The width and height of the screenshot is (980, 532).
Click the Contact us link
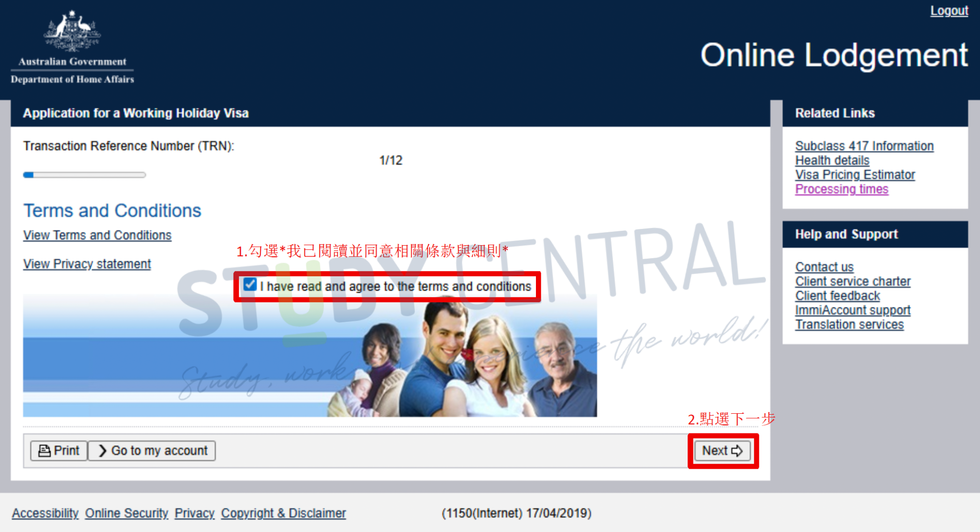pos(824,267)
